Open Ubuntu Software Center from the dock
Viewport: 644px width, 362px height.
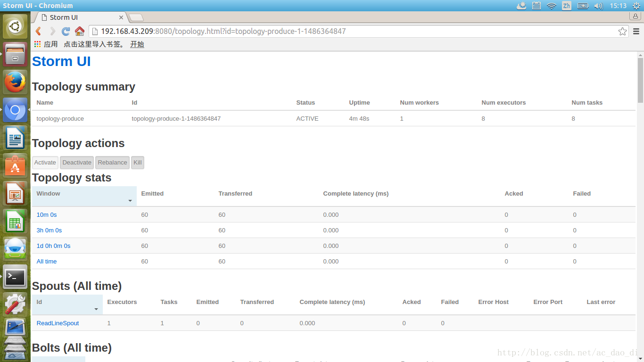(x=15, y=165)
